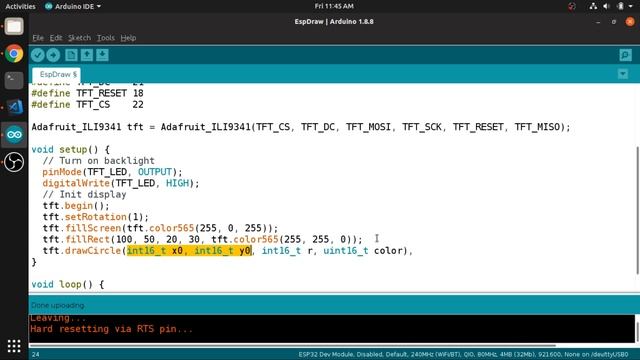Click the '// Turn on backlight' comment
640x360 pixels.
98,161
